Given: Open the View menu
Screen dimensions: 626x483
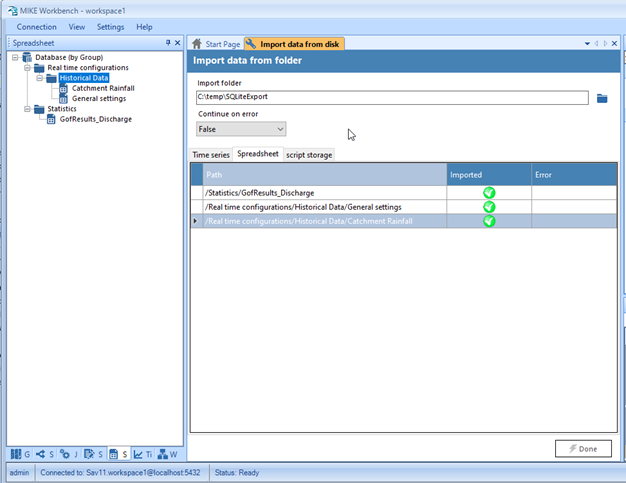Looking at the screenshot, I should click(77, 27).
